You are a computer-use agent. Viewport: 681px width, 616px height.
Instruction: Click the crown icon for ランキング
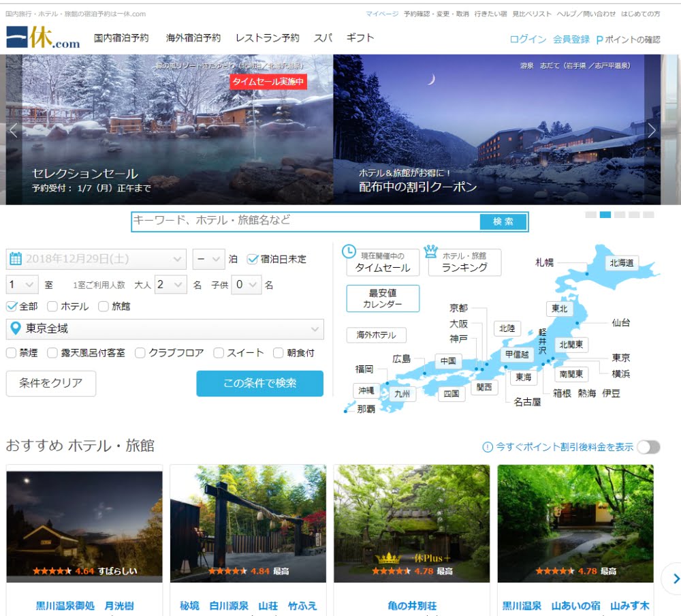point(430,251)
